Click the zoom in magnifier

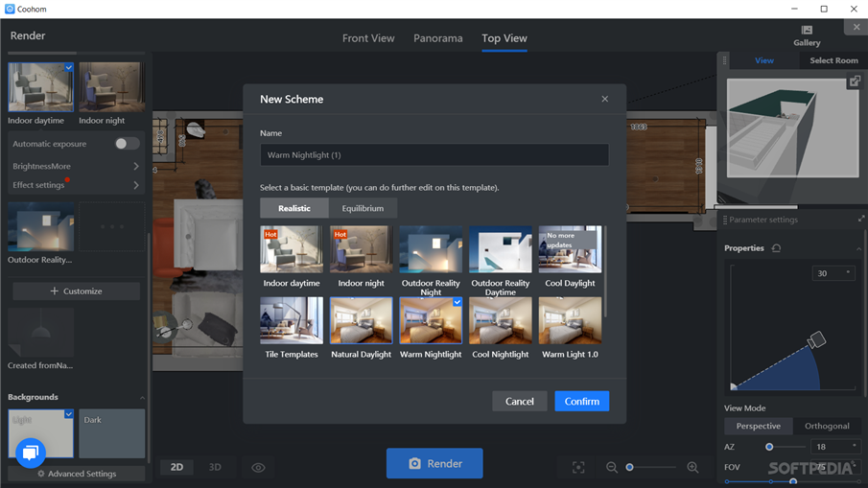pyautogui.click(x=692, y=468)
